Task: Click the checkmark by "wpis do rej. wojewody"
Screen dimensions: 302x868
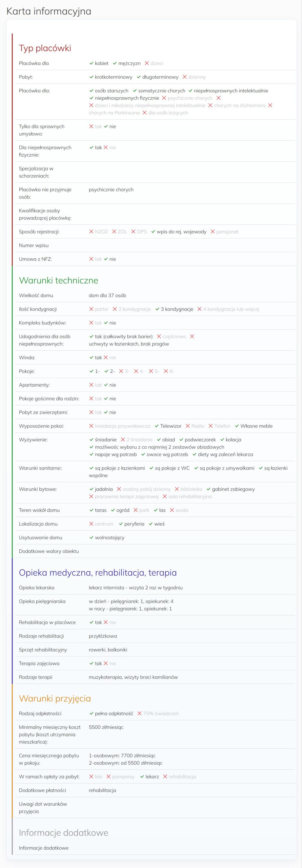Action: coord(153,232)
